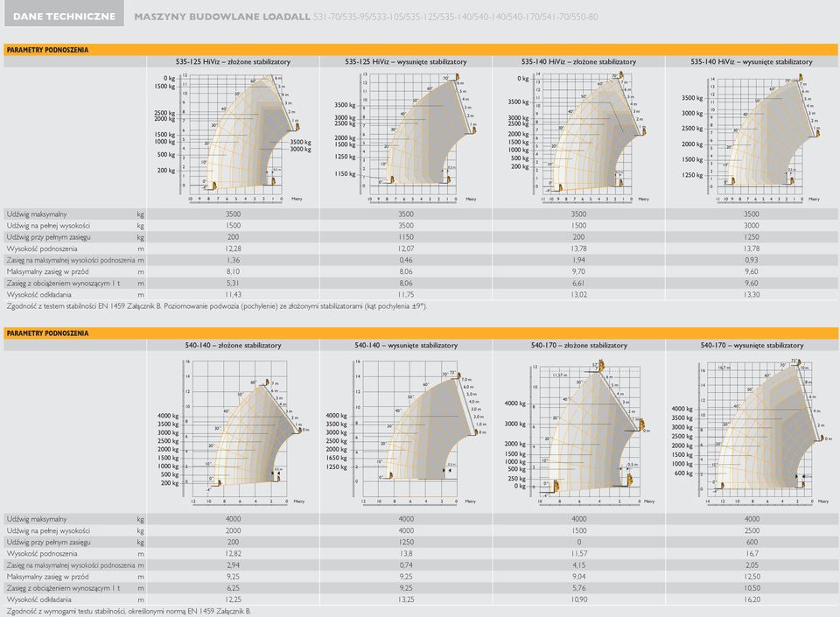Screen dimensions: 840x617
Task: Click full-reach capacity value 600
Action: pos(752,542)
